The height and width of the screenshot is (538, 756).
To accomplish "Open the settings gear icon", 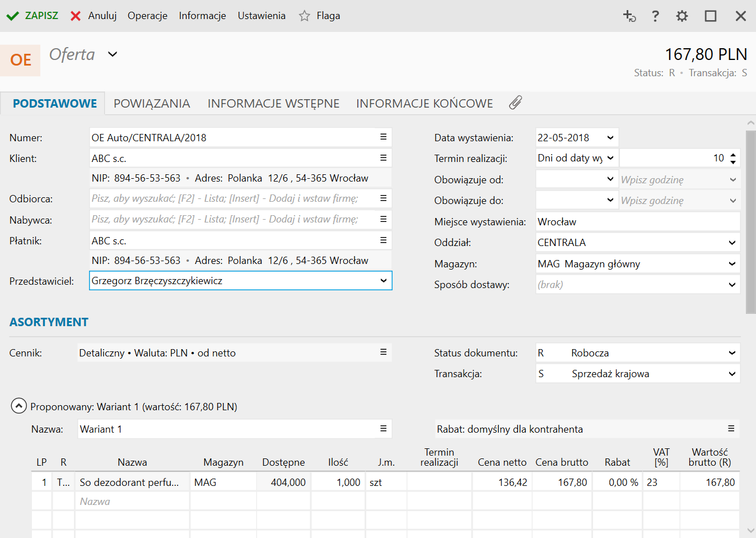I will [x=682, y=16].
